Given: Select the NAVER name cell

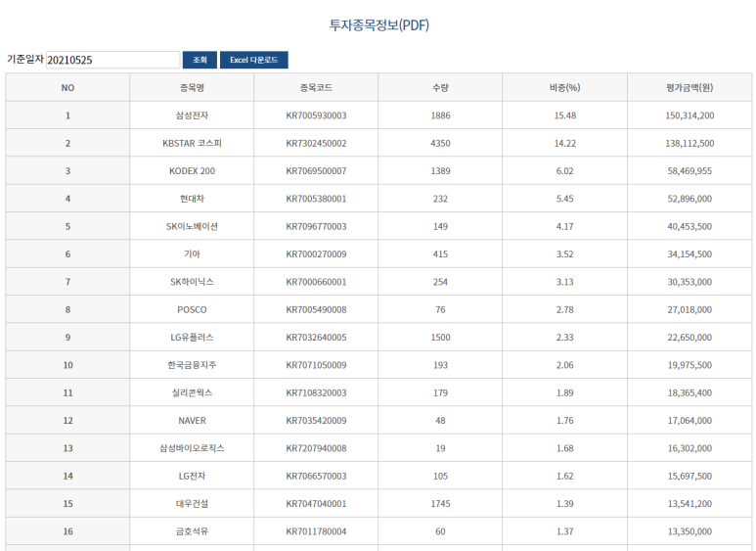Looking at the screenshot, I should (192, 421).
